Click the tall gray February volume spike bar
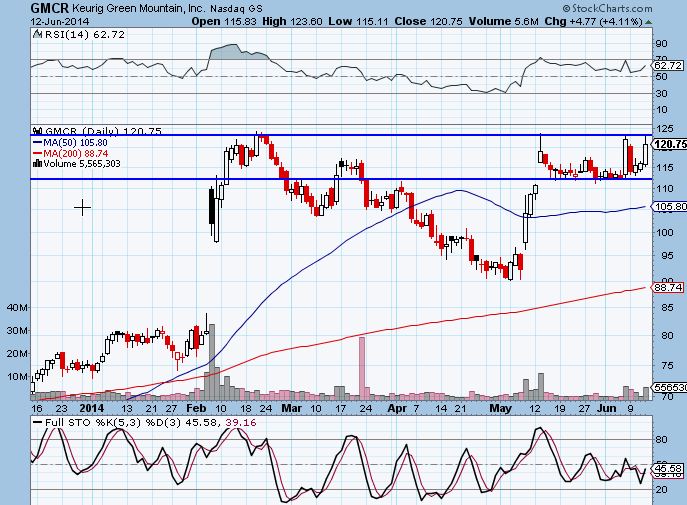The height and width of the screenshot is (505, 687). pyautogui.click(x=212, y=362)
